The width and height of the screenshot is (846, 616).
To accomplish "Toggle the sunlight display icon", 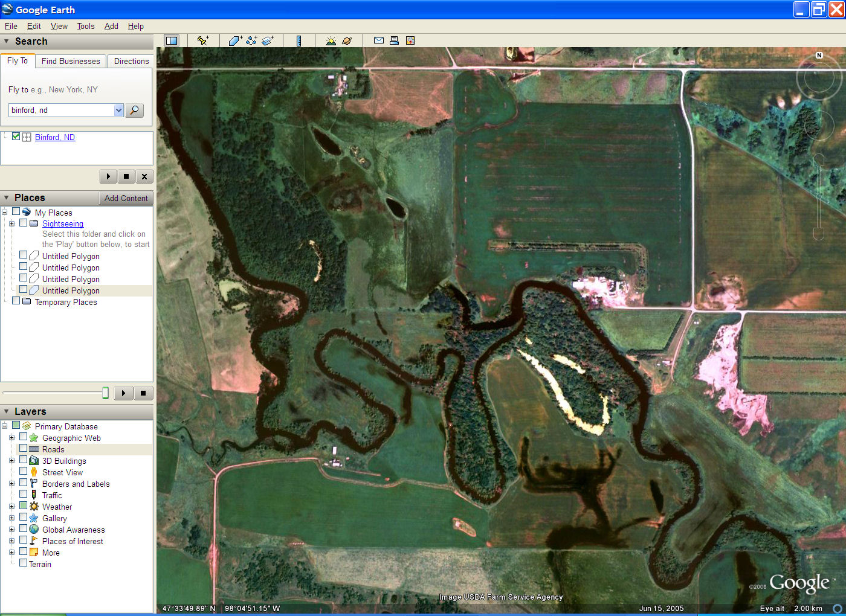I will click(331, 40).
